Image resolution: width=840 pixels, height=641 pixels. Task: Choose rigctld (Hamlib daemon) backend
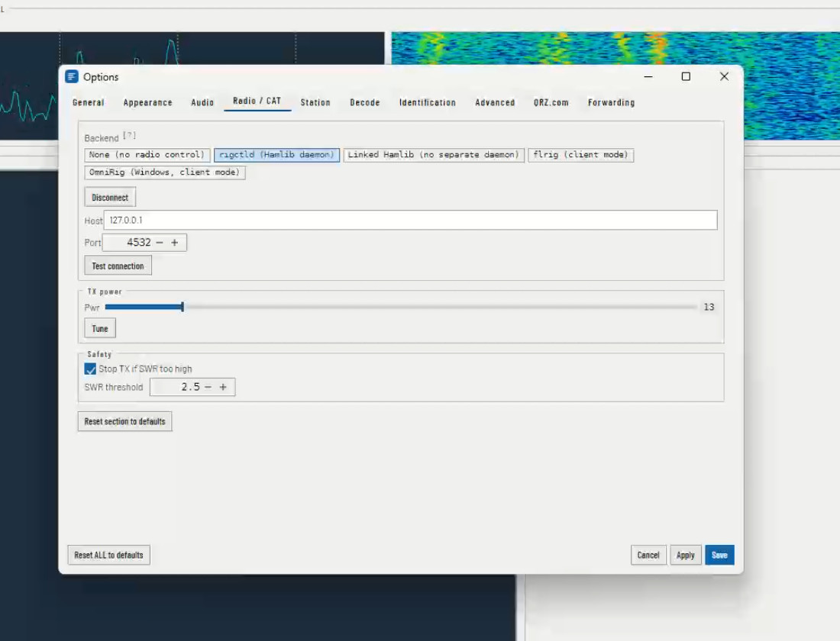point(276,155)
